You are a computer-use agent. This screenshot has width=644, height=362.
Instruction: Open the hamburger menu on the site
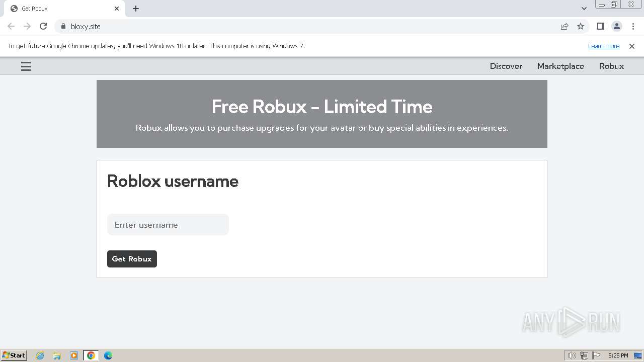pos(26,66)
